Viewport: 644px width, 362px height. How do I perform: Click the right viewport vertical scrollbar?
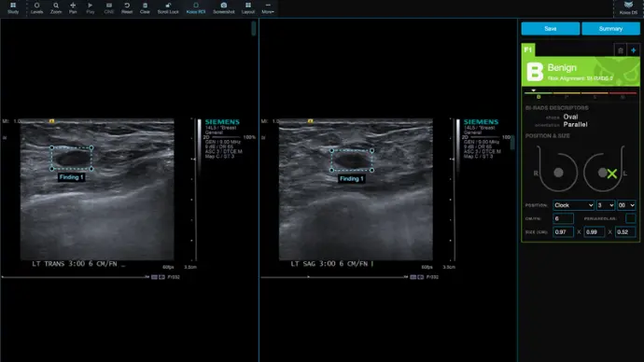click(512, 144)
